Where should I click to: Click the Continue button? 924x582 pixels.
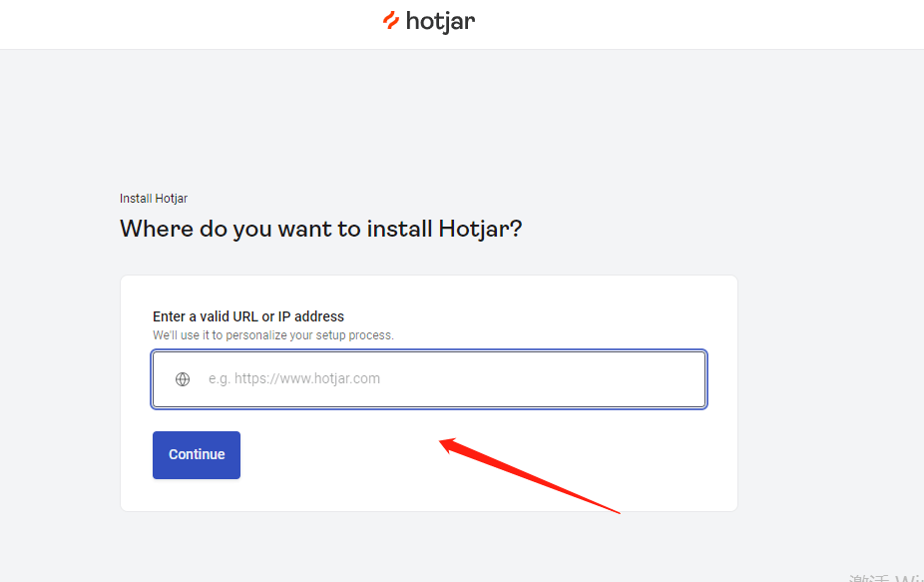[197, 454]
